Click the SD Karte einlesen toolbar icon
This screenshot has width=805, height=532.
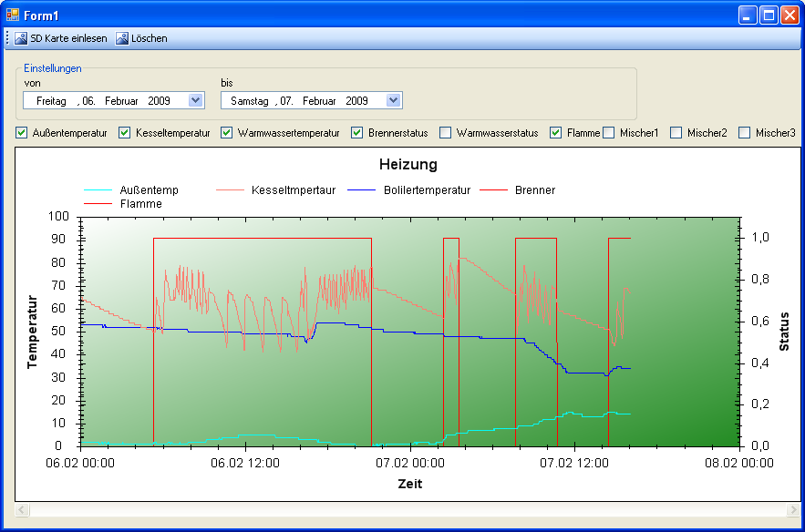(x=21, y=38)
